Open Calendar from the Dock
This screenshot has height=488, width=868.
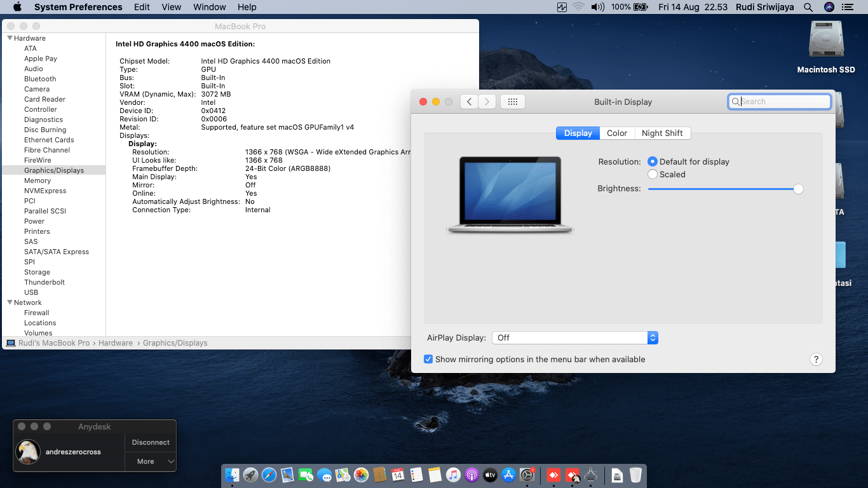(398, 475)
